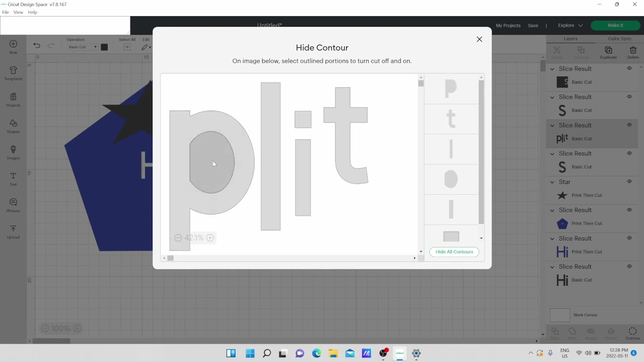Screen dimensions: 644x362
Task: Hide the blue pentagon Slice Result layer
Action: [629, 210]
